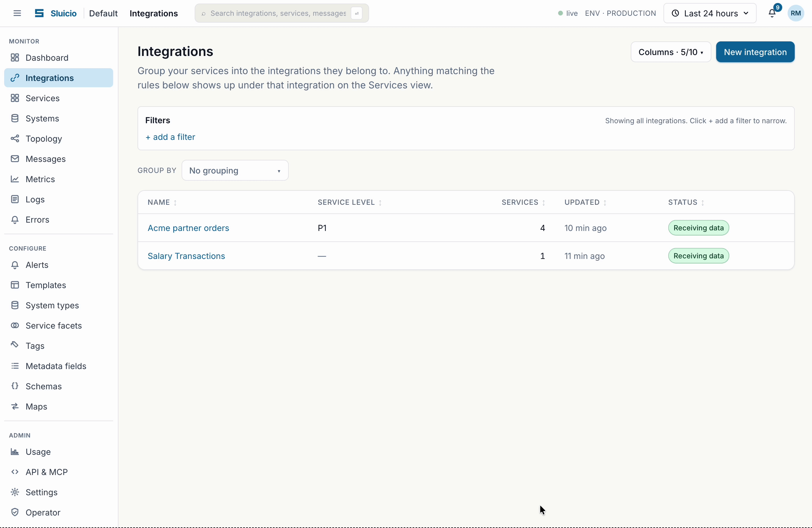Open Service facets configuration

59,325
